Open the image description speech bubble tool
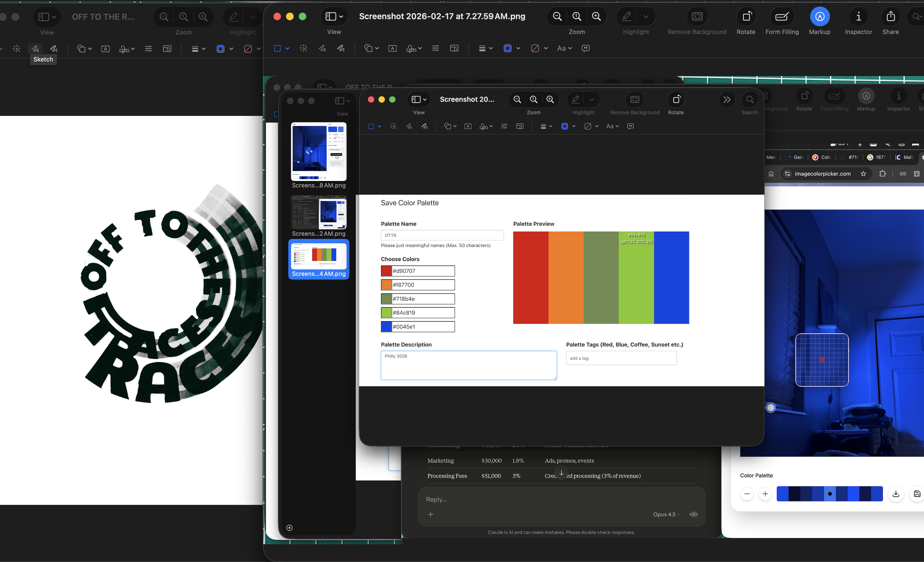This screenshot has width=924, height=562. click(x=585, y=48)
